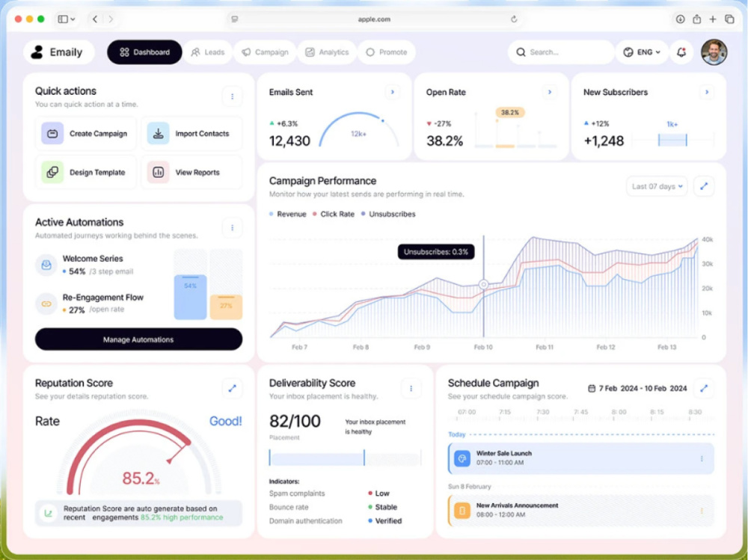This screenshot has width=748, height=560.
Task: Expand the Reputation Score card
Action: (x=233, y=388)
